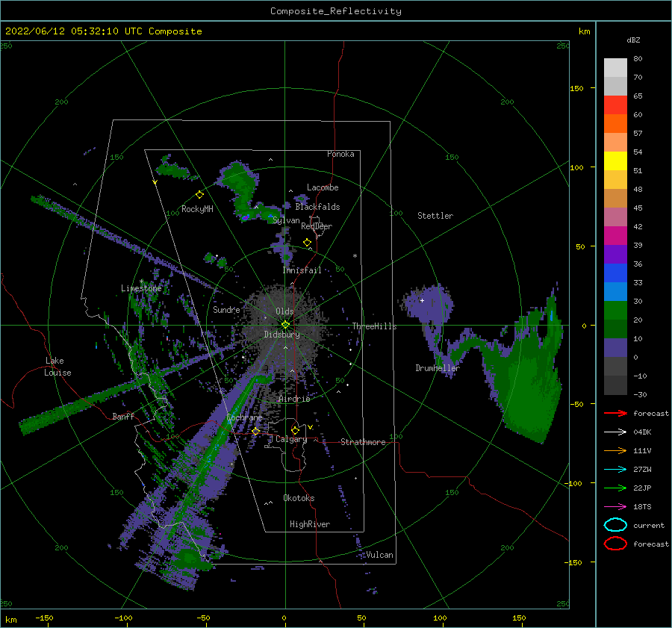This screenshot has height=628, width=672.
Task: Click the HighRiver label
Action: (x=310, y=524)
